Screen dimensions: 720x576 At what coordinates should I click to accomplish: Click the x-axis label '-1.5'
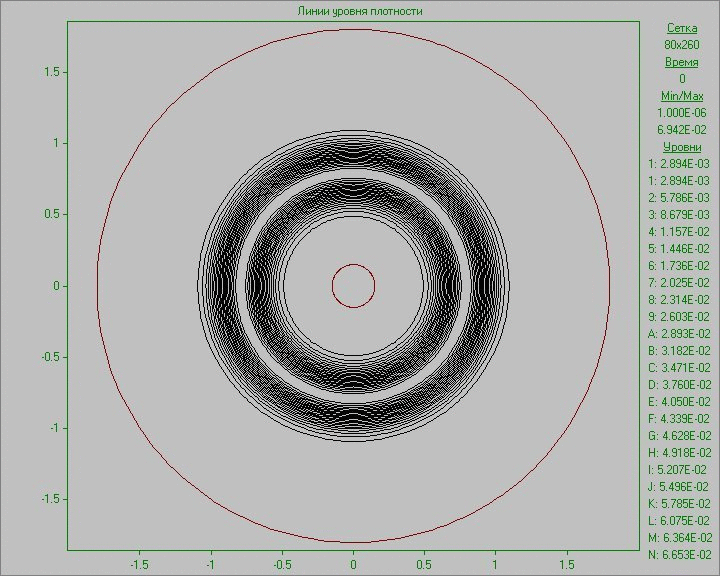tap(139, 564)
